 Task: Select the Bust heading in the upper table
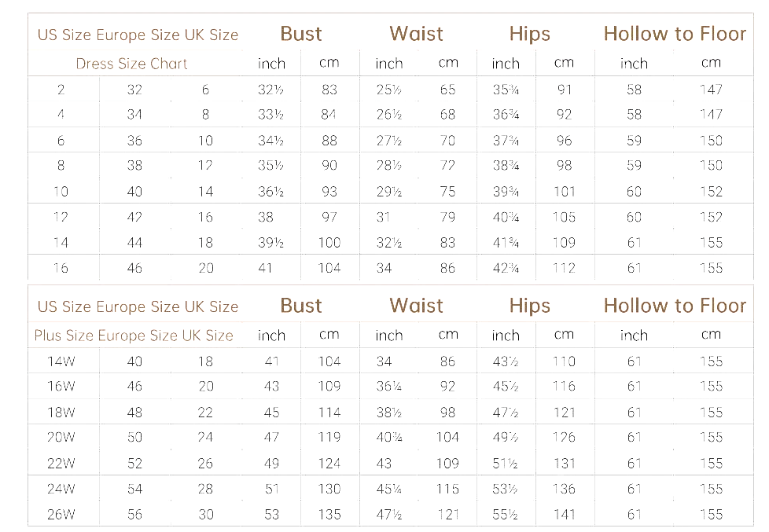tap(301, 34)
